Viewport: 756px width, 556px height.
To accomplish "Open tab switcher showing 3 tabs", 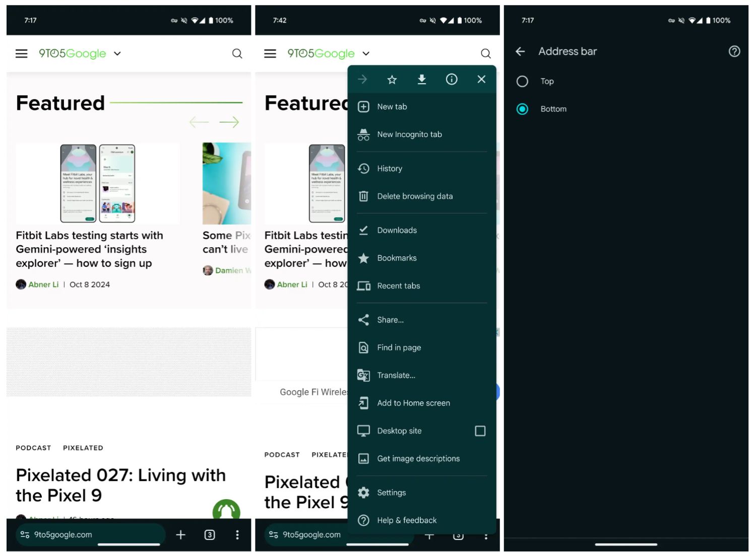I will tap(210, 535).
